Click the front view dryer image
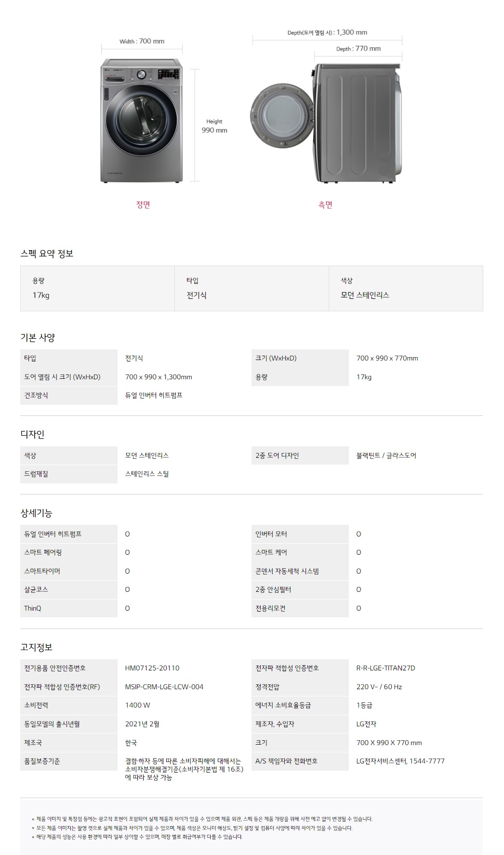The height and width of the screenshot is (855, 504). (142, 120)
